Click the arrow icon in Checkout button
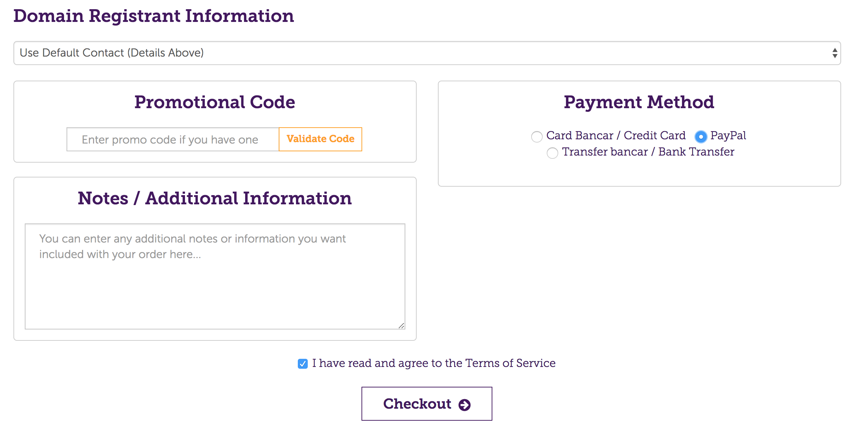 tap(464, 405)
